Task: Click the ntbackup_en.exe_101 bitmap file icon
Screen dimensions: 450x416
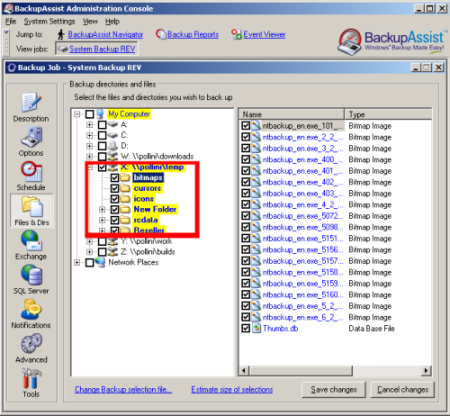Action: 256,126
